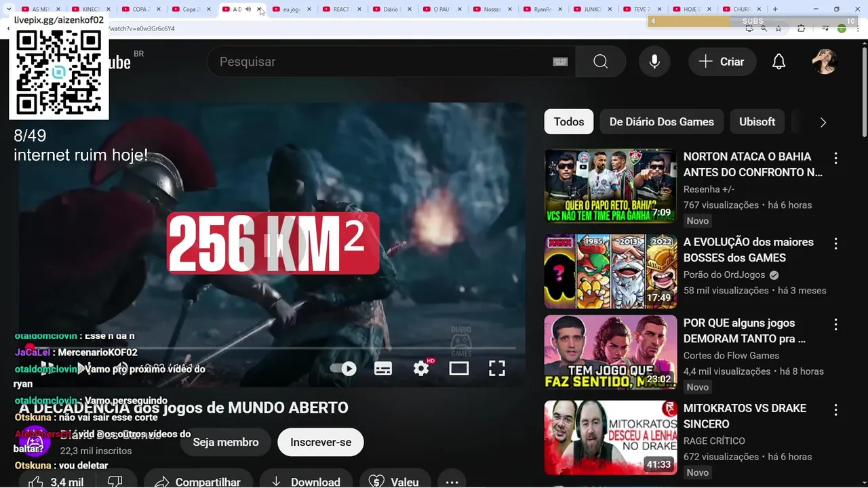Click the browser address bar URL
The height and width of the screenshot is (488, 868).
click(x=142, y=29)
